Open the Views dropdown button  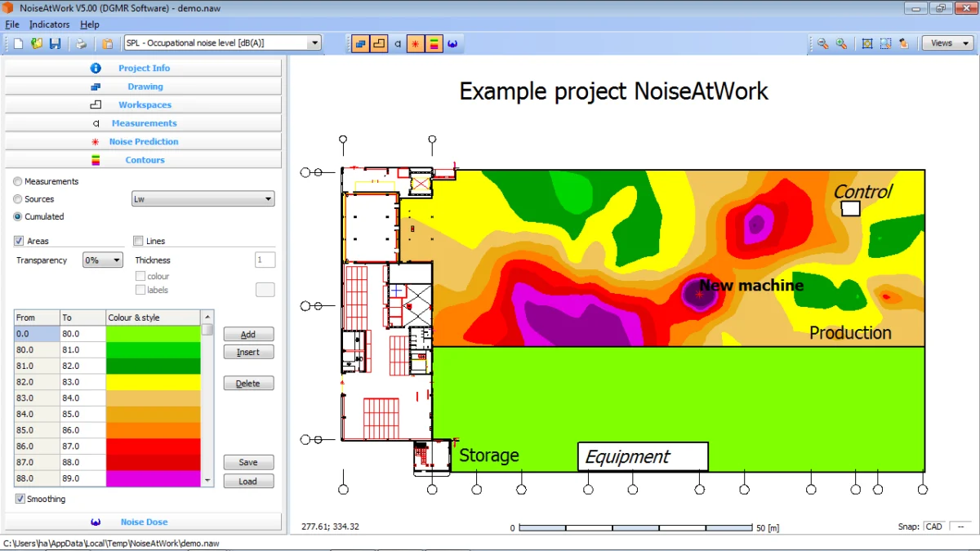click(x=947, y=43)
